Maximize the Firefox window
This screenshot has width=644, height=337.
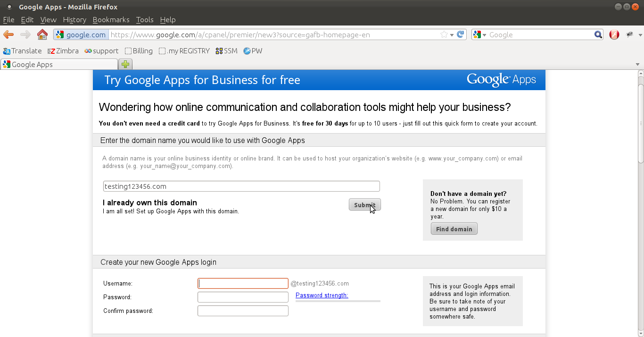pyautogui.click(x=627, y=7)
